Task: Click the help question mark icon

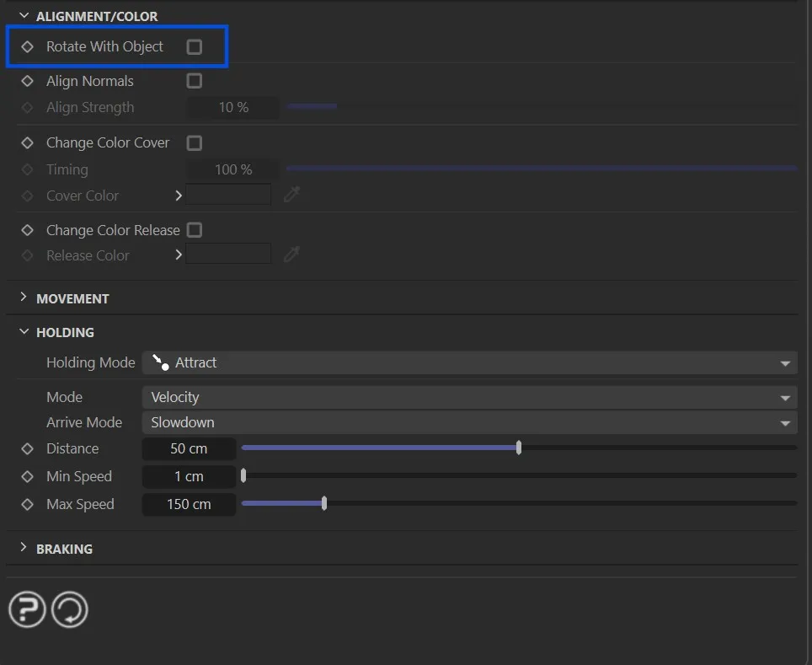Action: (x=27, y=609)
